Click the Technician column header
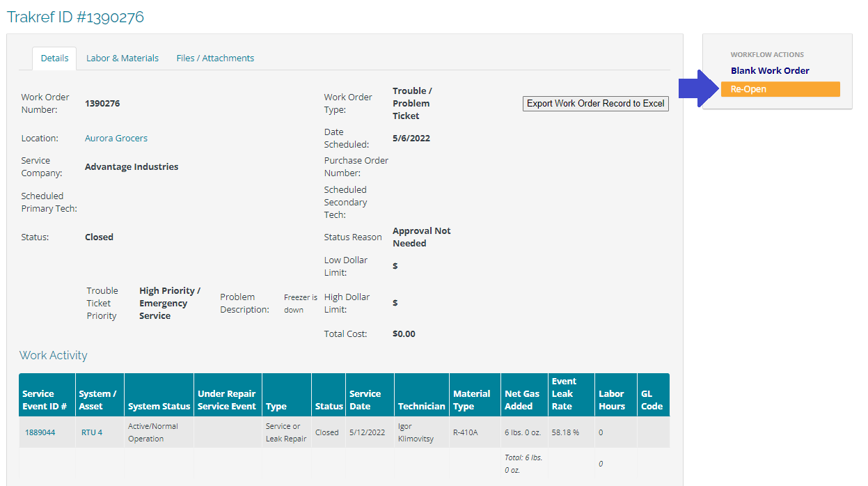Image resolution: width=868 pixels, height=486 pixels. pyautogui.click(x=421, y=406)
